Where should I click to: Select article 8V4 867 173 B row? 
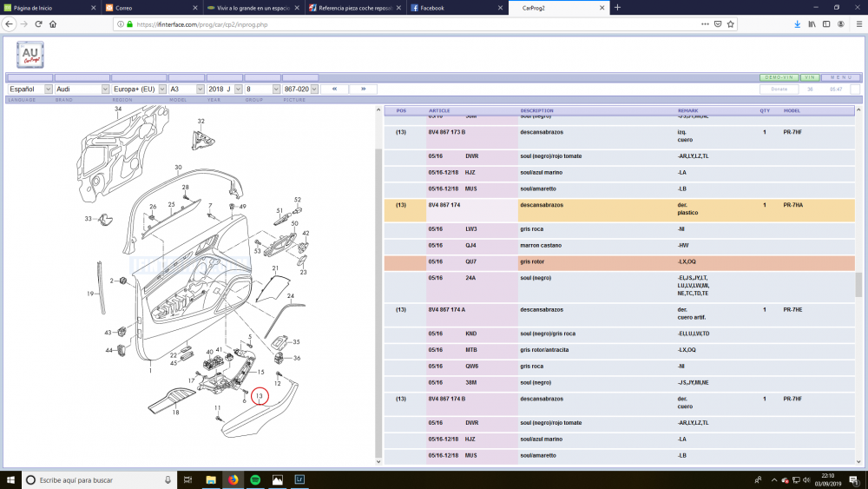[x=620, y=136]
